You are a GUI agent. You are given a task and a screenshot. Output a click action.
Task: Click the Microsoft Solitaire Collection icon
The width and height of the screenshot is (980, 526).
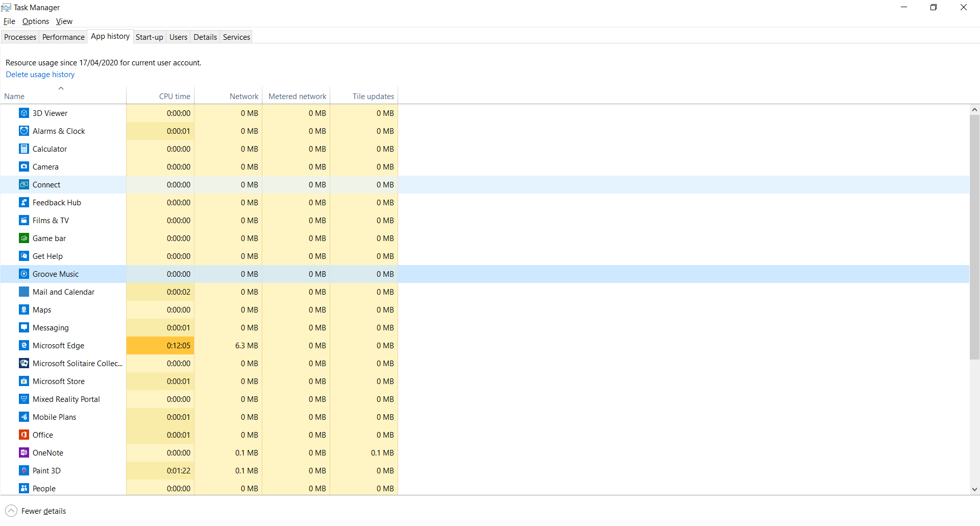click(24, 363)
